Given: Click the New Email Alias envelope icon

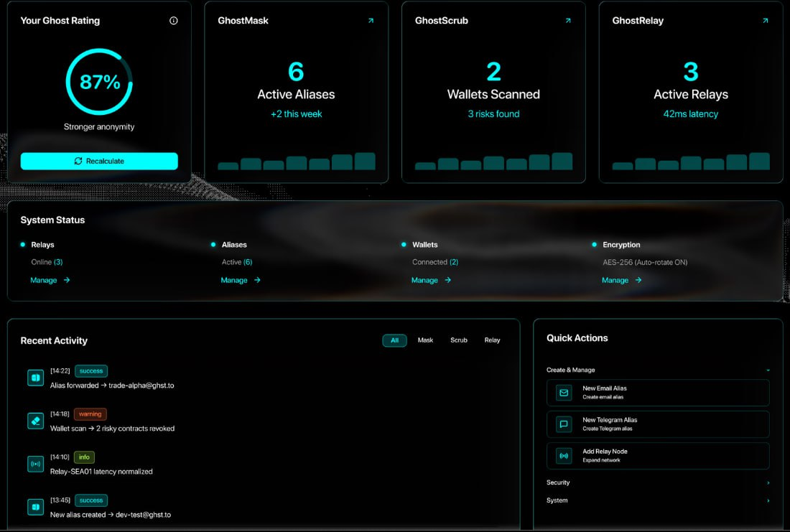Looking at the screenshot, I should (564, 393).
